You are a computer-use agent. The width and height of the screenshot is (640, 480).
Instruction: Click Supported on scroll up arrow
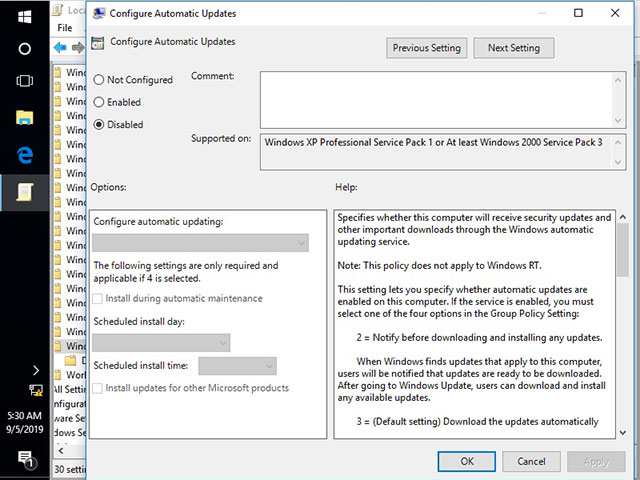[x=618, y=142]
